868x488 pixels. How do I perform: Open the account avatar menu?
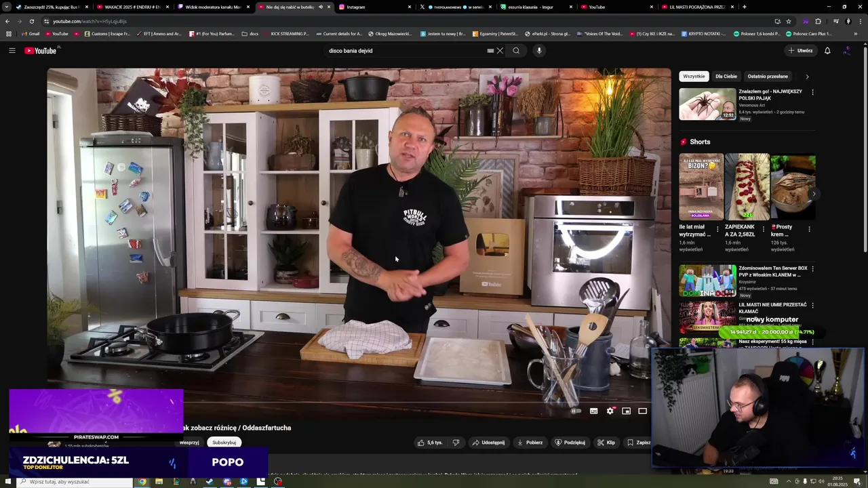(847, 51)
